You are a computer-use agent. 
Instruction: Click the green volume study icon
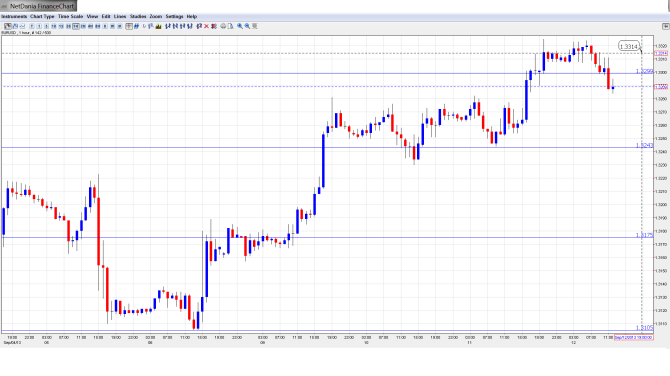[x=159, y=26]
